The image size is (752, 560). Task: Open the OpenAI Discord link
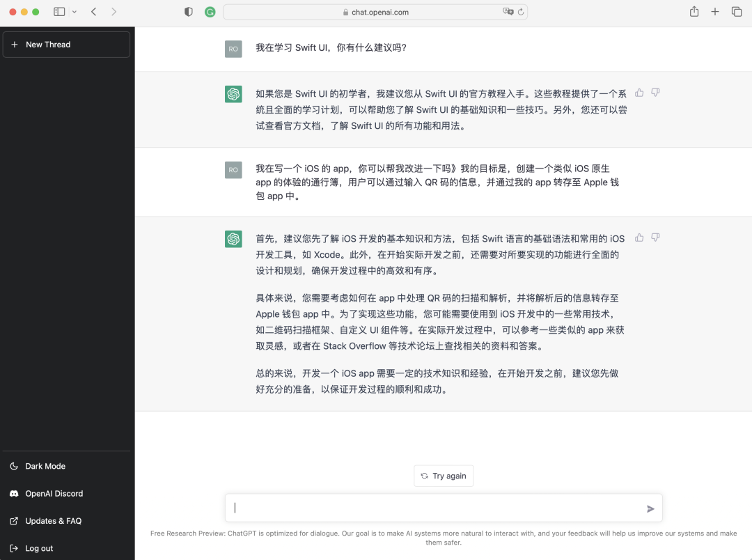click(54, 493)
